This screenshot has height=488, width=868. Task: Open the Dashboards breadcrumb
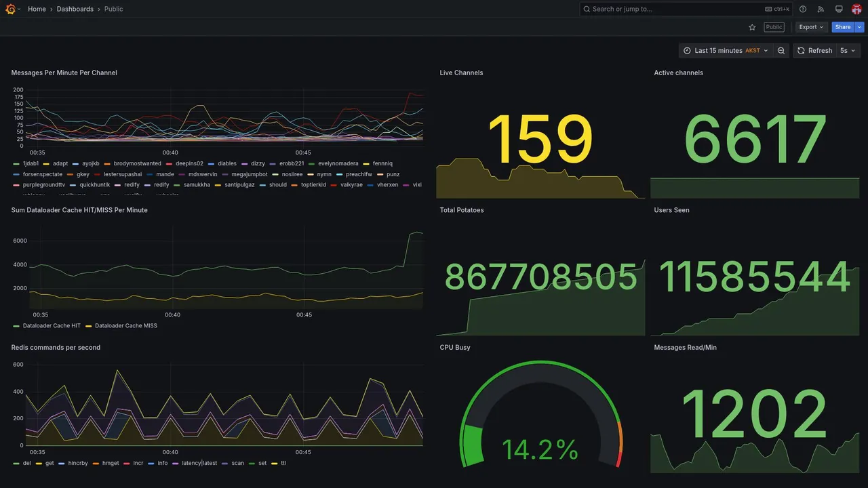(x=75, y=9)
